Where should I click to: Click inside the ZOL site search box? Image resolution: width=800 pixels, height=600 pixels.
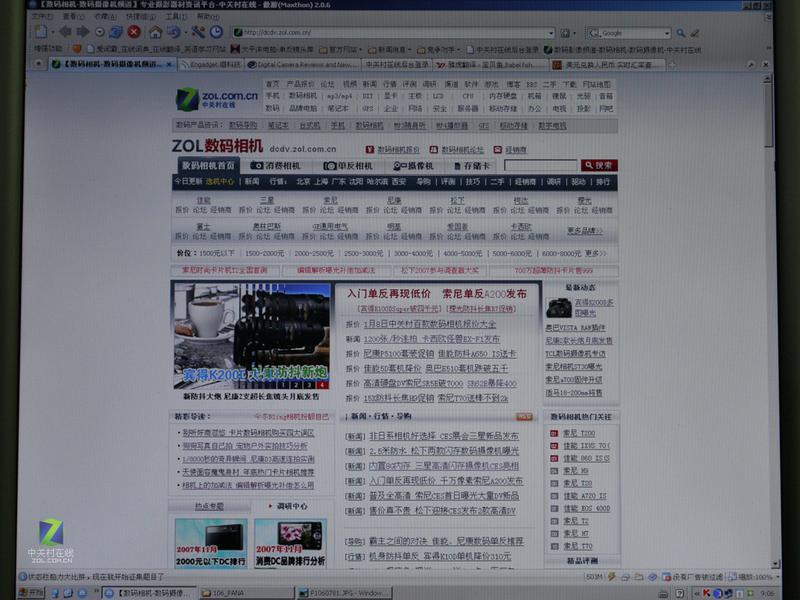click(541, 165)
